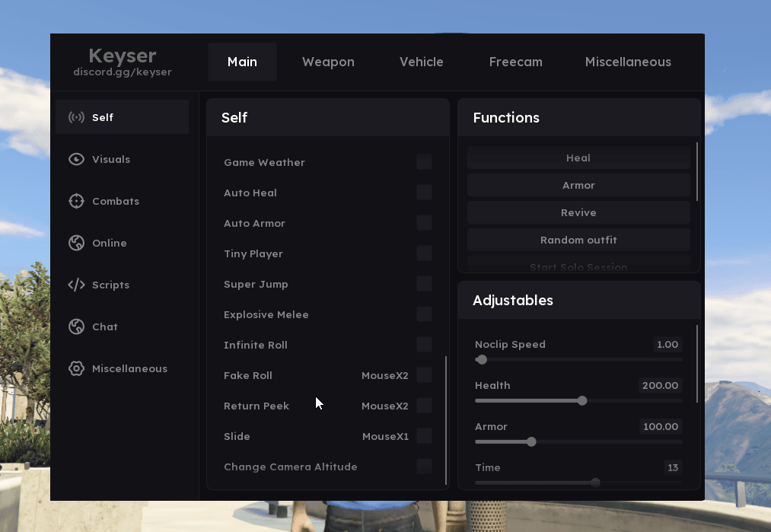The height and width of the screenshot is (532, 771).
Task: Open Online section via globe icon
Action: click(x=76, y=243)
